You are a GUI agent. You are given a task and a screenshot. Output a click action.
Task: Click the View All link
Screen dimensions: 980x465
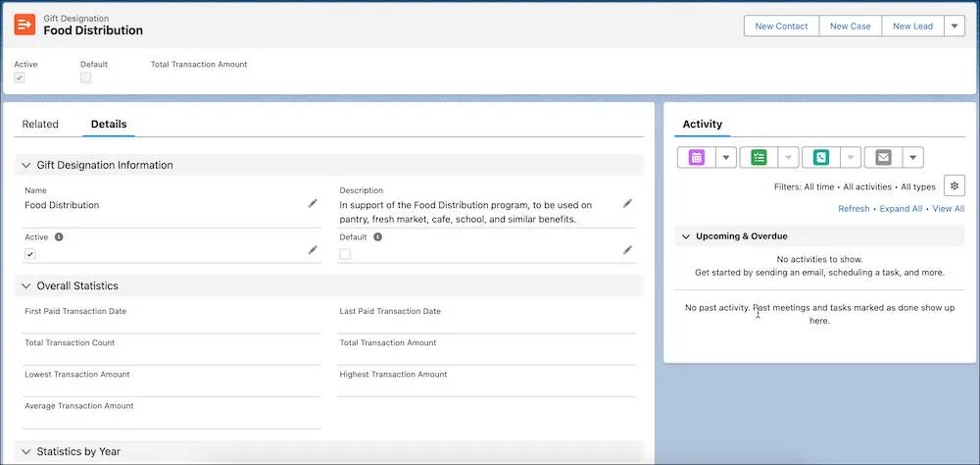coord(948,208)
